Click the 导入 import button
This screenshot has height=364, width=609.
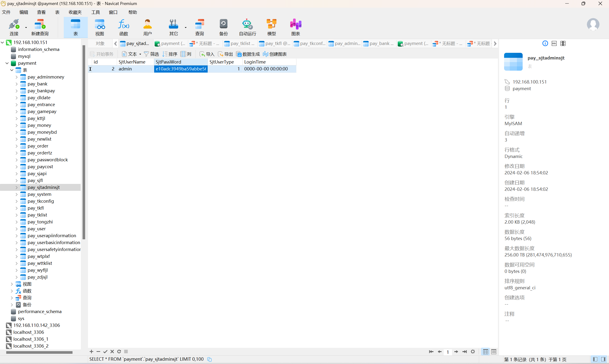(x=207, y=54)
